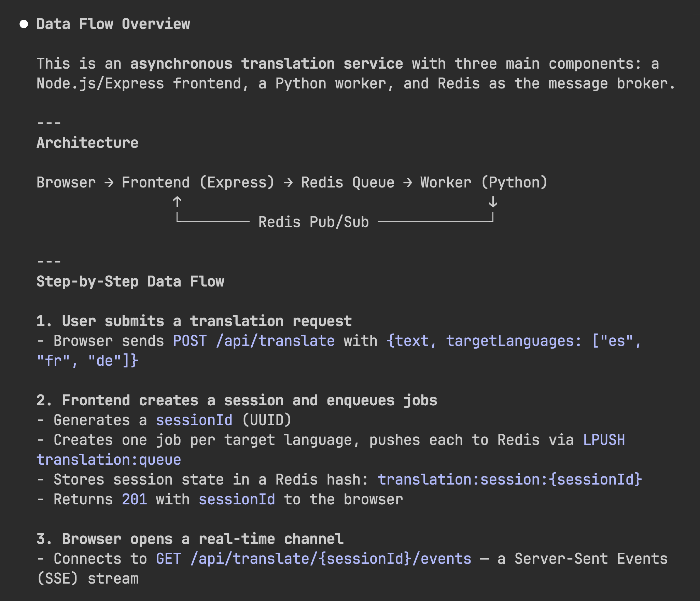Viewport: 700px width, 601px height.
Task: Click the arrow between Redis Queue and Worker
Action: (x=407, y=183)
